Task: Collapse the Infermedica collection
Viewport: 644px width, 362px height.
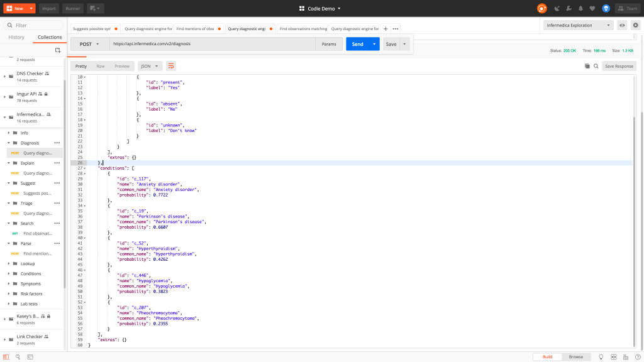Action: (5, 118)
